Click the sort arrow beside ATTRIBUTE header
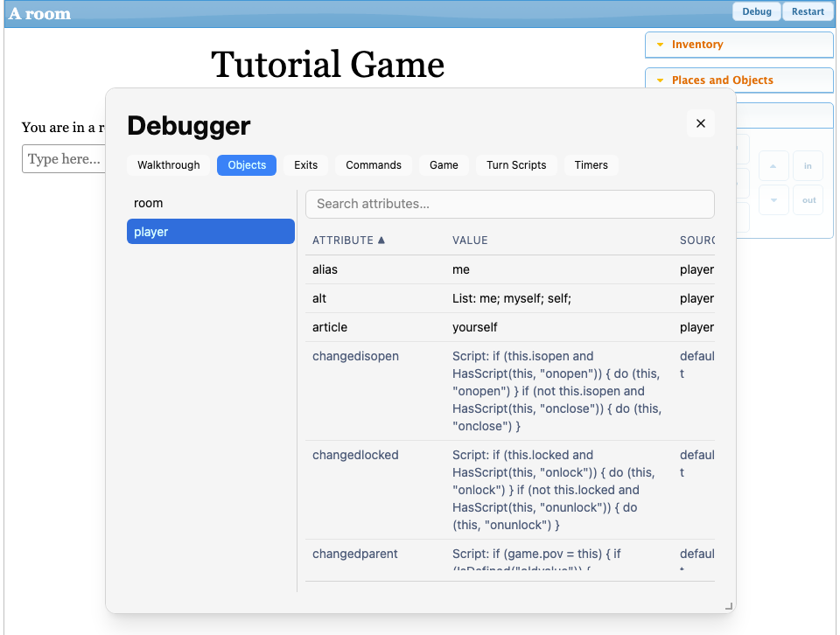The image size is (840, 635). (x=381, y=240)
